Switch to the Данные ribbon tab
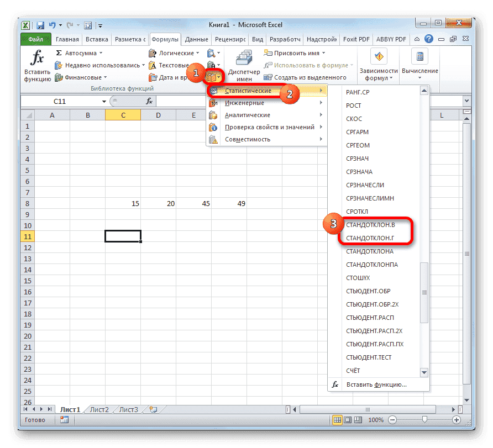This screenshot has width=493, height=448. click(x=197, y=39)
